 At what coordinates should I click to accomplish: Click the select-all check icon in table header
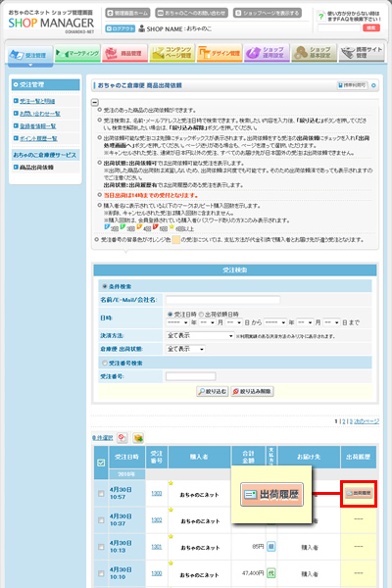click(x=101, y=463)
